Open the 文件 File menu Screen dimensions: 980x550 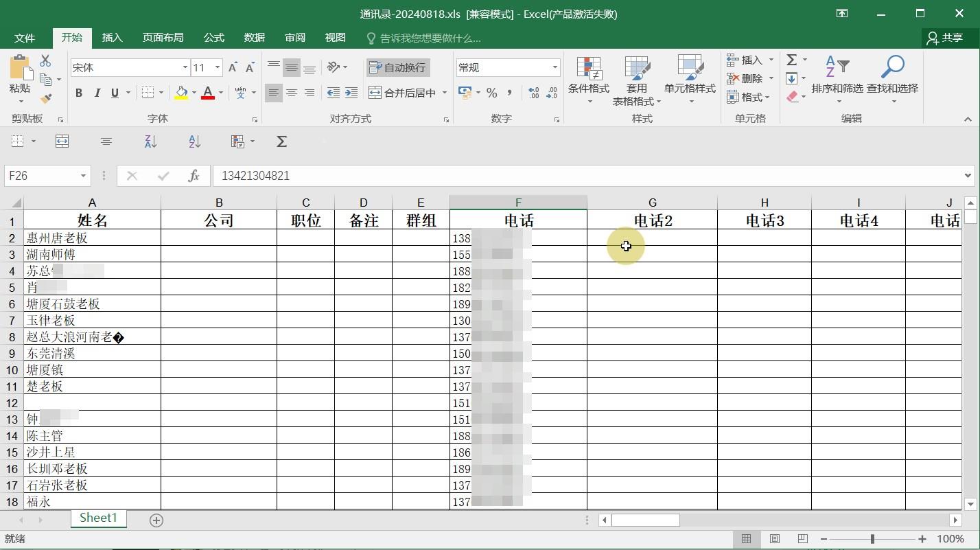[25, 38]
